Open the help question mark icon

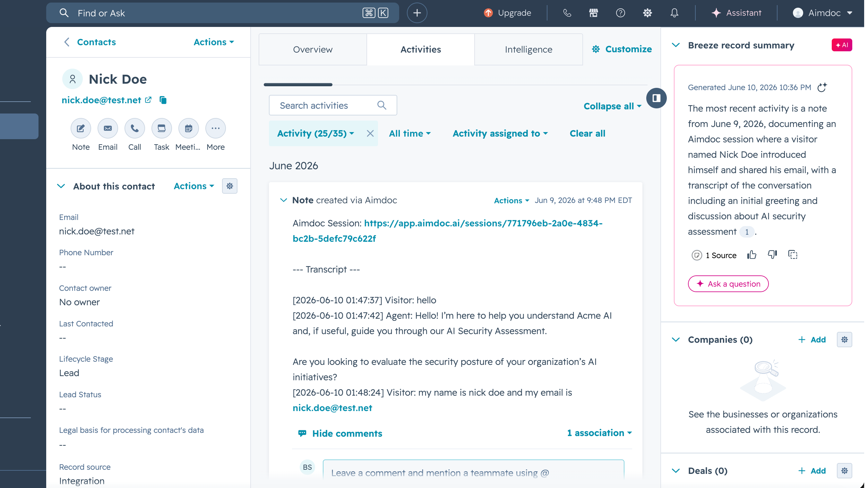click(620, 13)
